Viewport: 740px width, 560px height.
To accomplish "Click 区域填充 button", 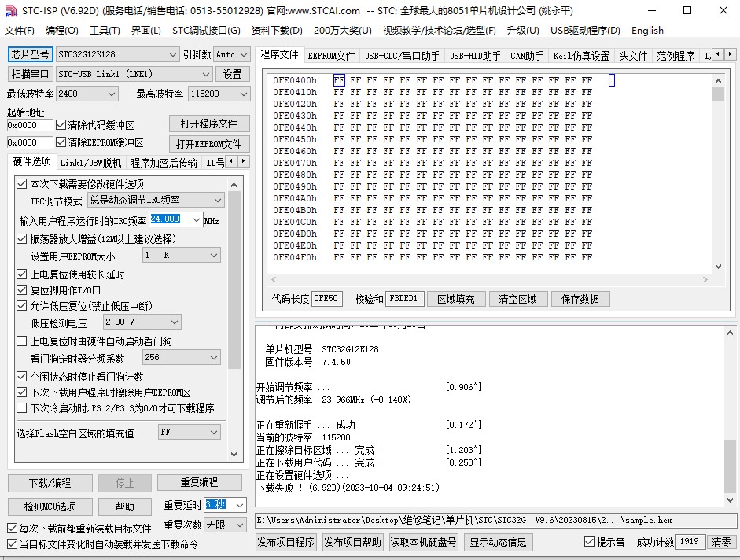I will click(456, 299).
